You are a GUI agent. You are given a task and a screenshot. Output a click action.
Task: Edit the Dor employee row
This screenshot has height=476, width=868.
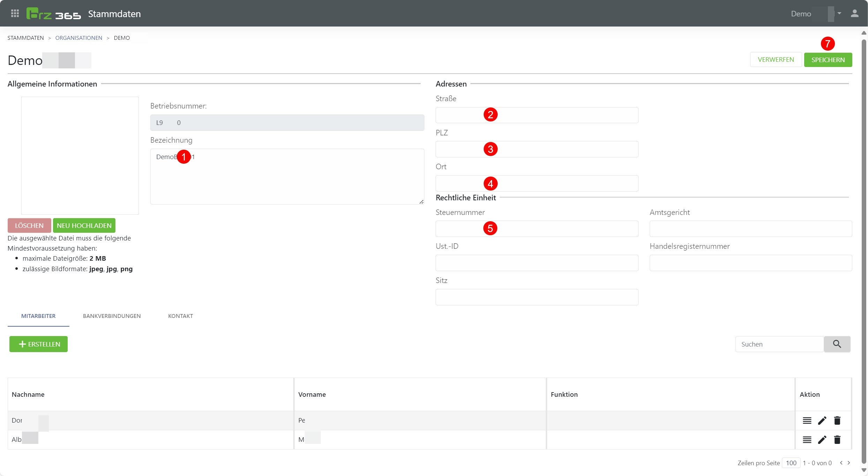coord(822,421)
